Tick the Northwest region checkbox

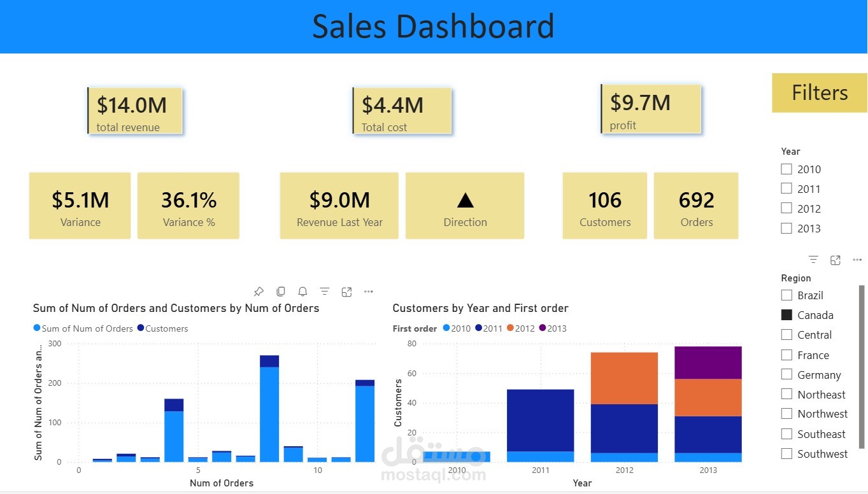[786, 414]
